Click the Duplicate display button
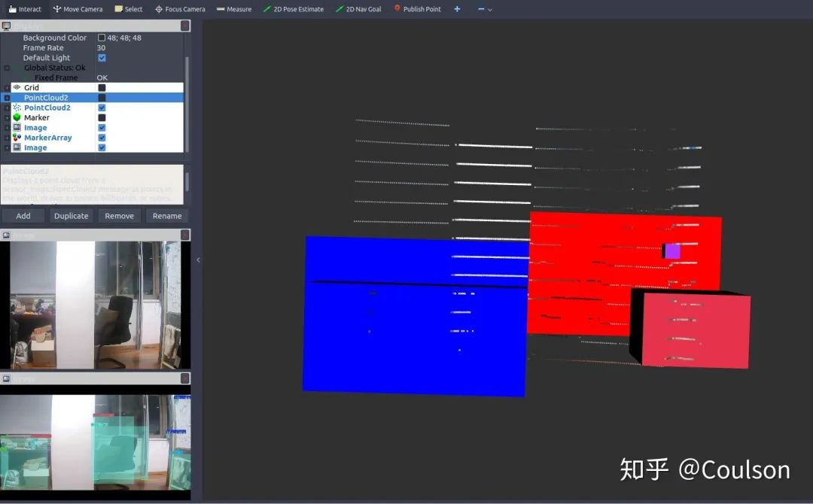813x504 pixels. tap(71, 216)
